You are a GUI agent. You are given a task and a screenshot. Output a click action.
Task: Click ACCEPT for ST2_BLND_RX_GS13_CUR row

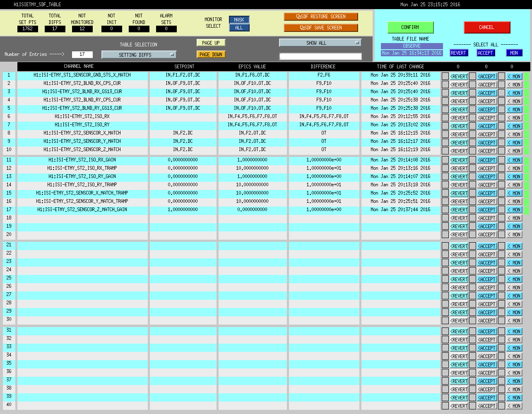pos(487,93)
